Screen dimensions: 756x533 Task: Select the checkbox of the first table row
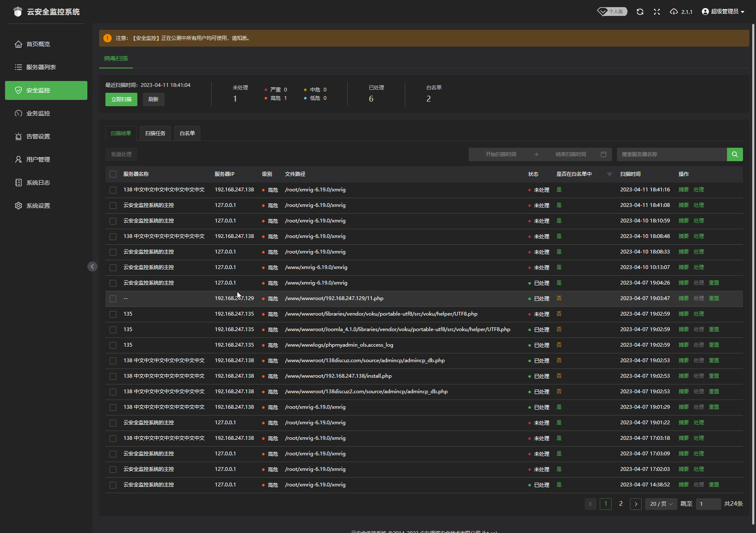click(113, 190)
